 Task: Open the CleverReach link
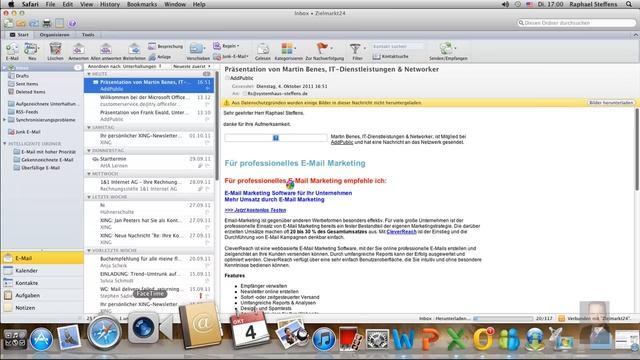pos(401,231)
